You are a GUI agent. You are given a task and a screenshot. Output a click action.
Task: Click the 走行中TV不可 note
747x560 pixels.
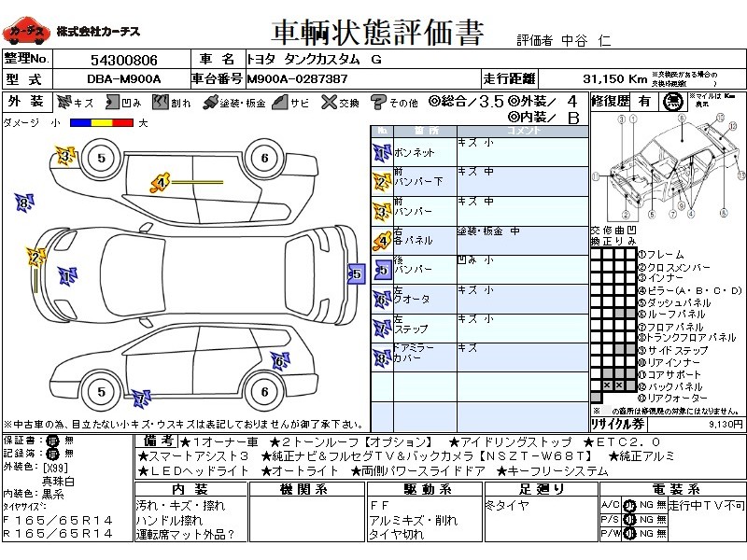[706, 506]
